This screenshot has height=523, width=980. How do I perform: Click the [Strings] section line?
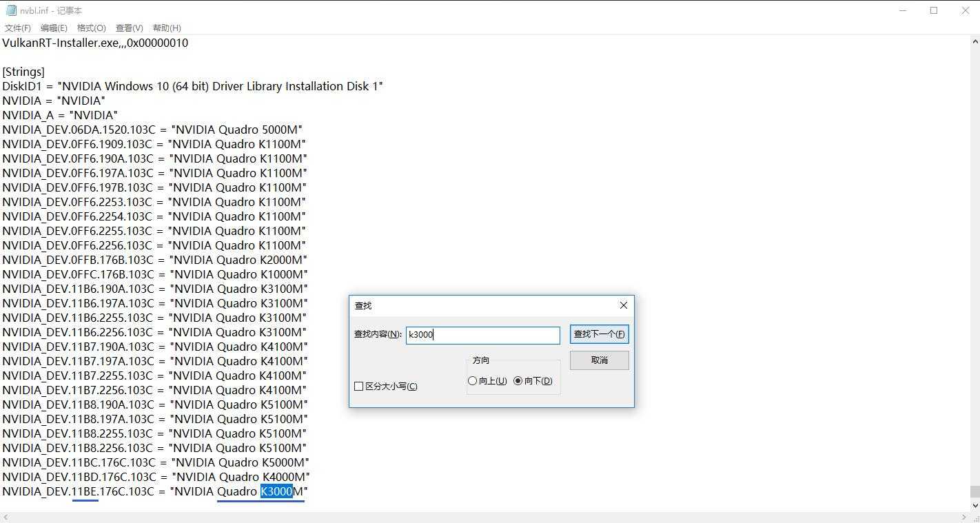pos(23,72)
